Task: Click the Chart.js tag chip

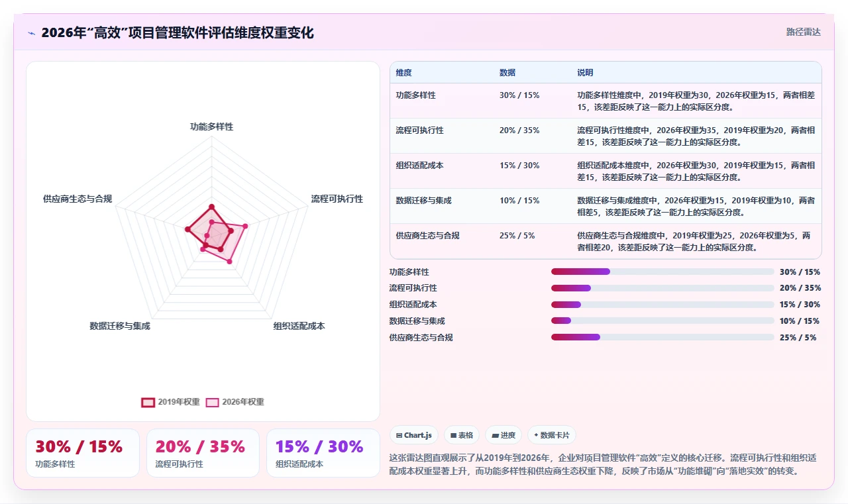Action: pos(413,435)
